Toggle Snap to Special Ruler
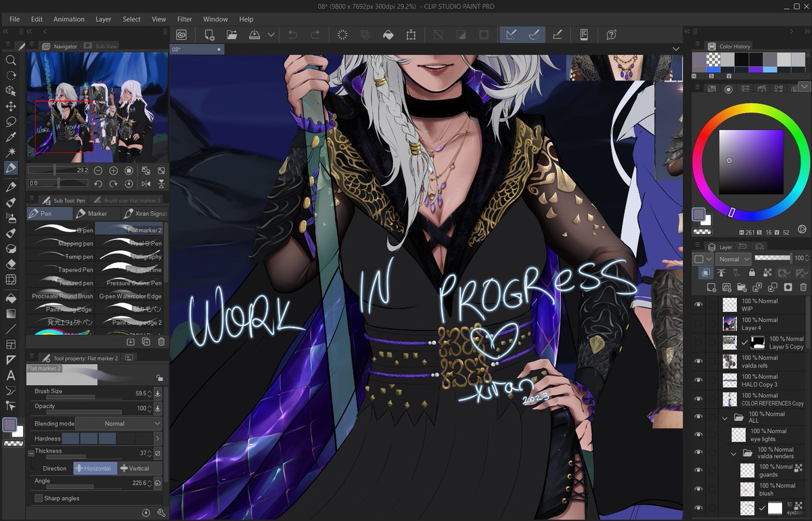 tap(534, 35)
